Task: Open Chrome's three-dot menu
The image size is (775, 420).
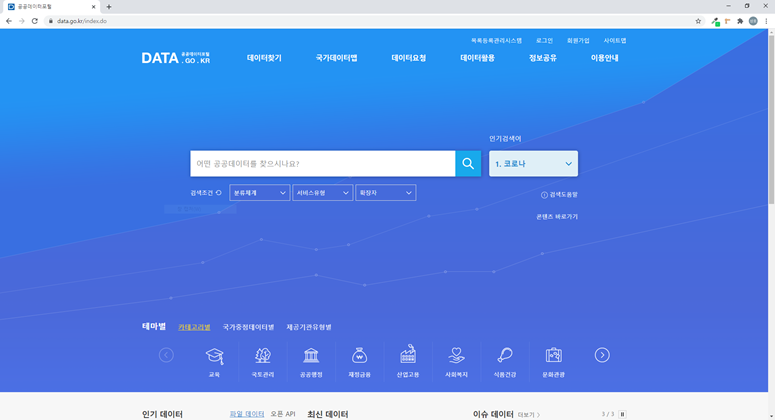Action: point(766,21)
